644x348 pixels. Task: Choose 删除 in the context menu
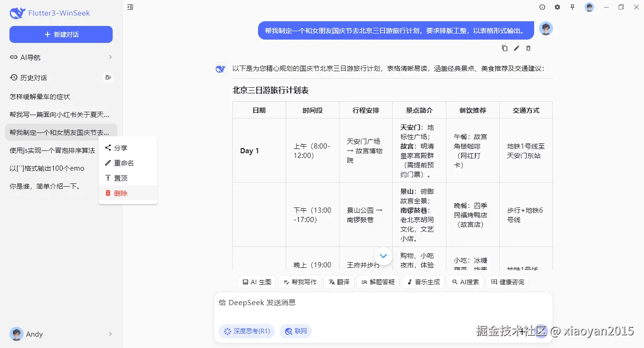[121, 193]
